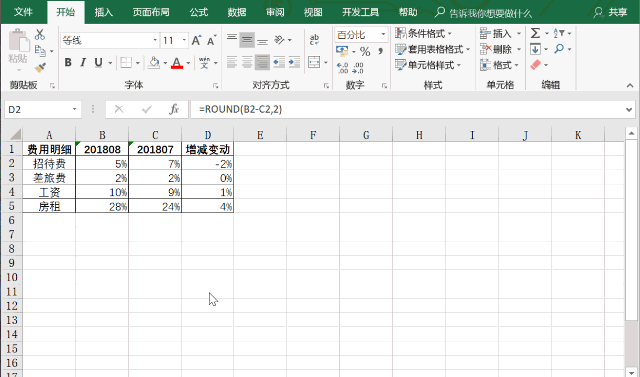Select cell containing 房租

(49, 206)
